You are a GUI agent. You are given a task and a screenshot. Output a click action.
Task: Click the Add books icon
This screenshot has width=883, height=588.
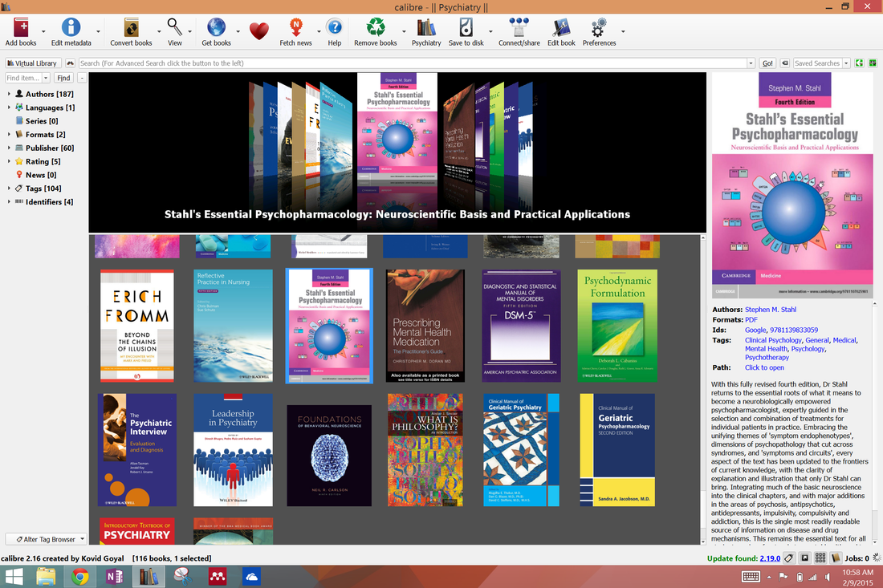click(21, 27)
